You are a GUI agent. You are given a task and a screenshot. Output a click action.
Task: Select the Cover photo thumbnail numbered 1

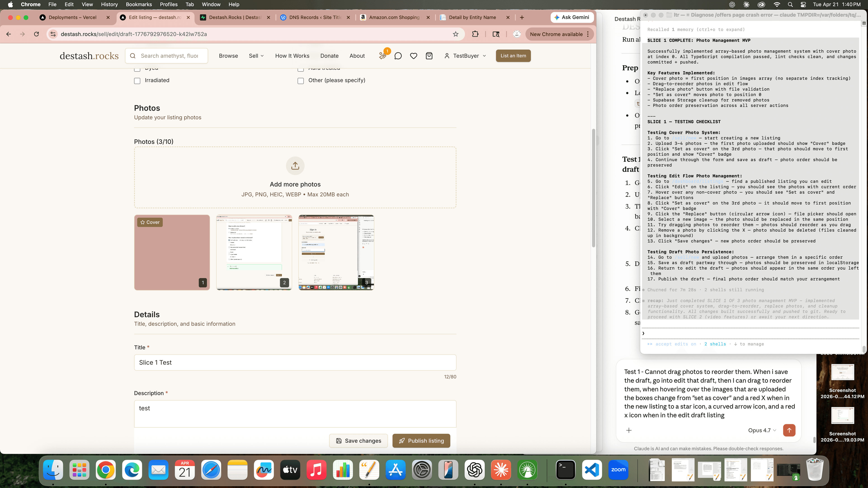172,253
